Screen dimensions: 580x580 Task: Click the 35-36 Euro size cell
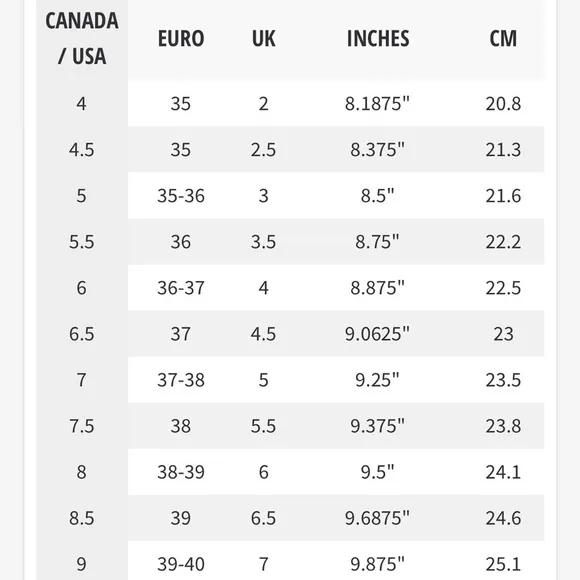[x=181, y=196]
